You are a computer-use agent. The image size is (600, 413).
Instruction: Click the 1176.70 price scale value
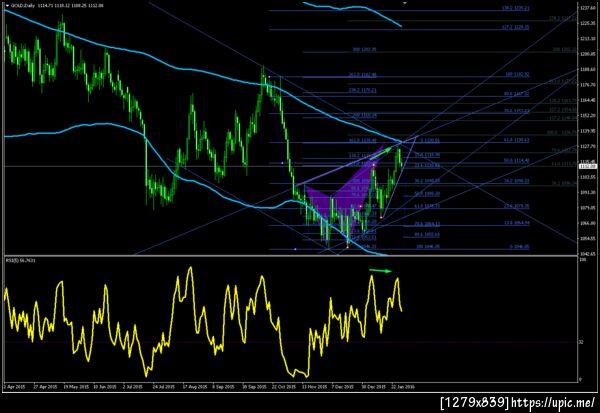coord(587,85)
